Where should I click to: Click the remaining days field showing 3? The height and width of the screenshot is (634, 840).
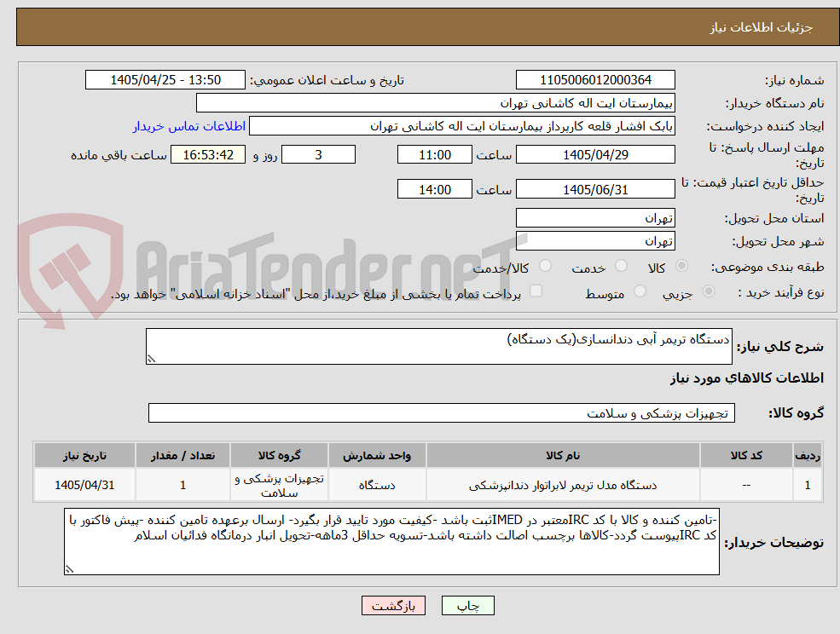pyautogui.click(x=318, y=155)
